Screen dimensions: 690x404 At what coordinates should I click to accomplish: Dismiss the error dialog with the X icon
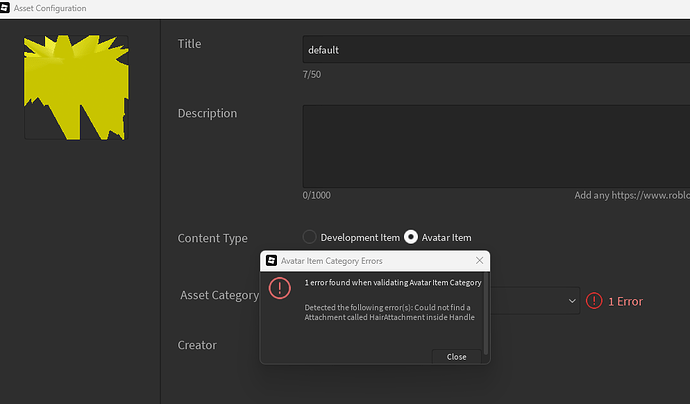479,261
